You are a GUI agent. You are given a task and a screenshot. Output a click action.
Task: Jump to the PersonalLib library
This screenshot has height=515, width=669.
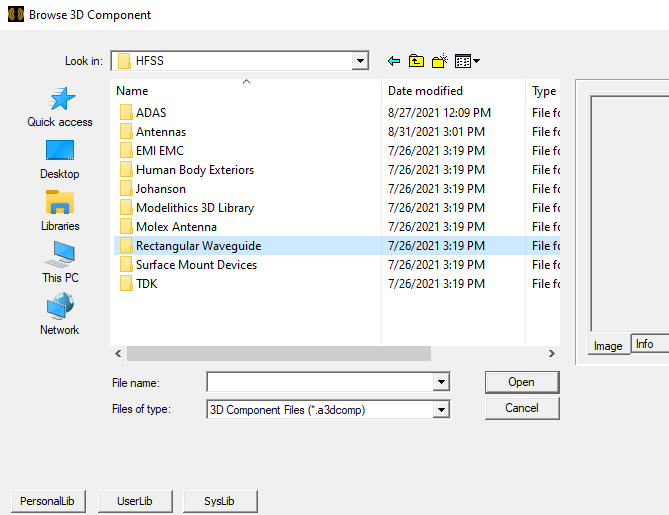(x=48, y=501)
